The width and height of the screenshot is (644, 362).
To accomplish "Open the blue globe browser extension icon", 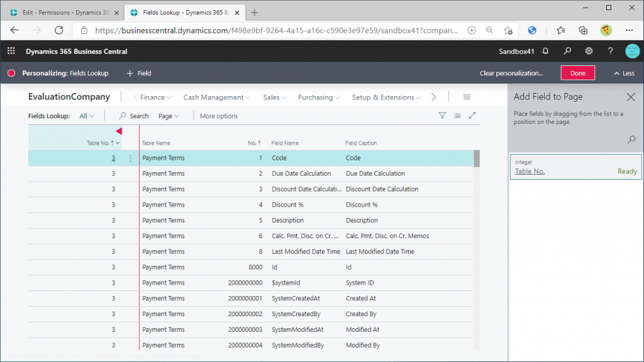I will click(x=532, y=30).
